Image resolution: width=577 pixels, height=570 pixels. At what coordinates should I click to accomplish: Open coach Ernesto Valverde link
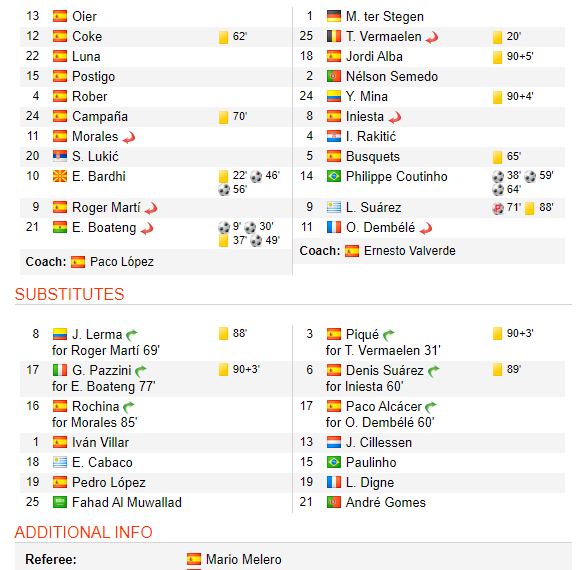[x=410, y=251]
